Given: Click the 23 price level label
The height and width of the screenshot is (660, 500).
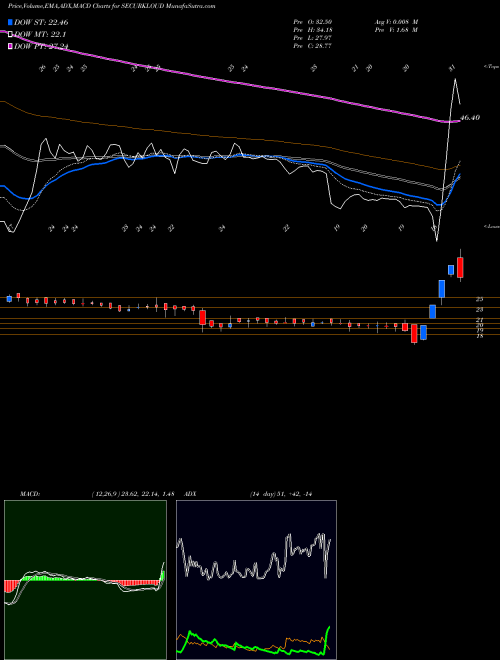Looking at the screenshot, I should [479, 309].
